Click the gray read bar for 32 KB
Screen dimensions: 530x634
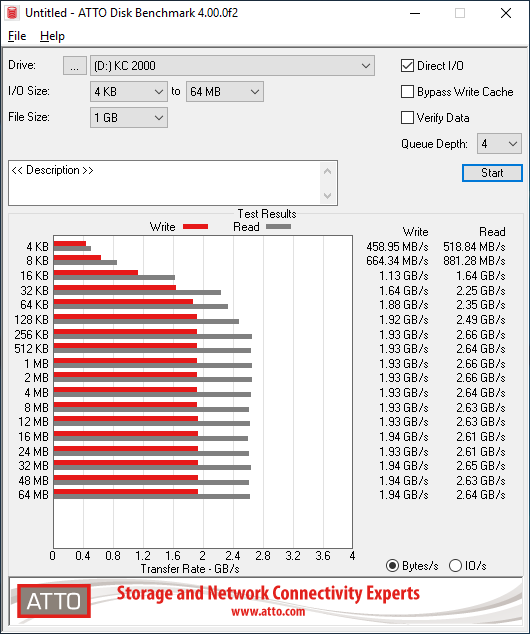click(x=137, y=292)
